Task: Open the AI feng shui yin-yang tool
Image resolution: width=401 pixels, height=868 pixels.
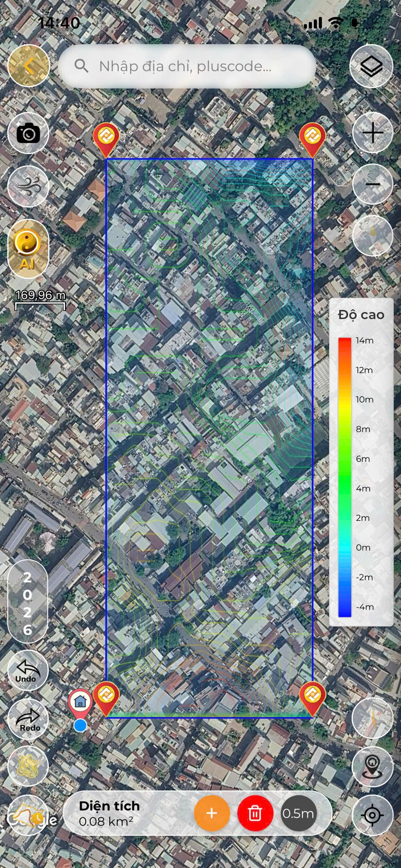Action: (28, 249)
